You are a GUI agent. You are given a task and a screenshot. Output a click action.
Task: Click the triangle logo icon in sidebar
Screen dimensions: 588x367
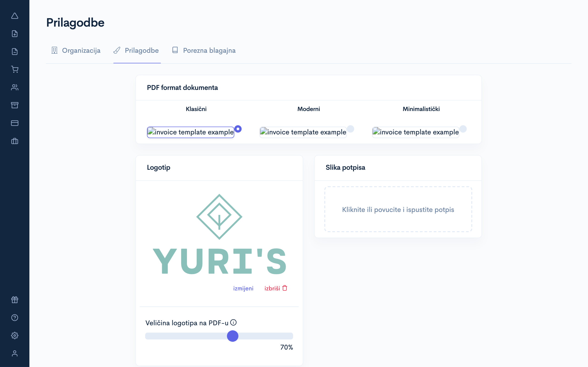14,16
